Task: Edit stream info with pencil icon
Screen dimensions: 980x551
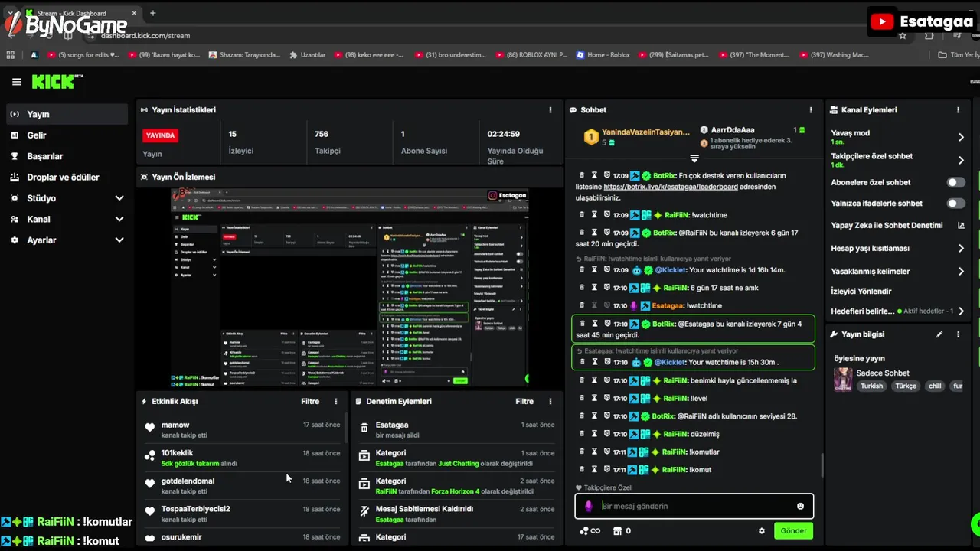Action: point(939,334)
